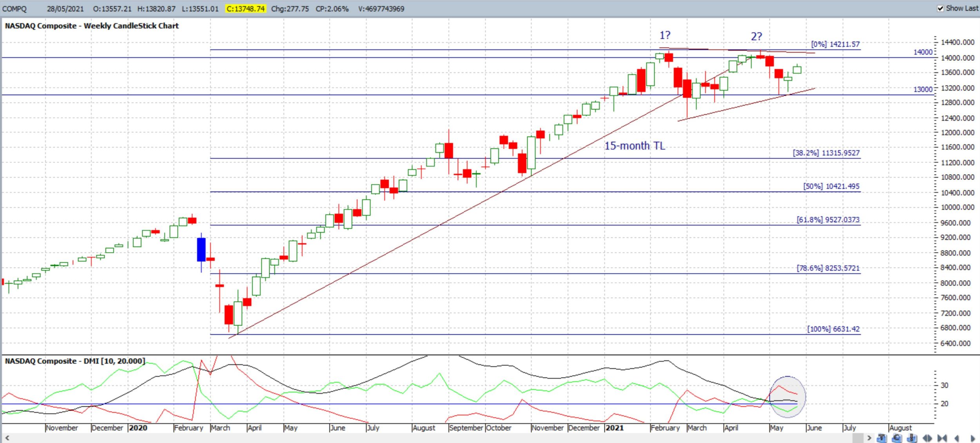Click the 13000 horizontal line label
The image size is (980, 443).
tap(923, 89)
